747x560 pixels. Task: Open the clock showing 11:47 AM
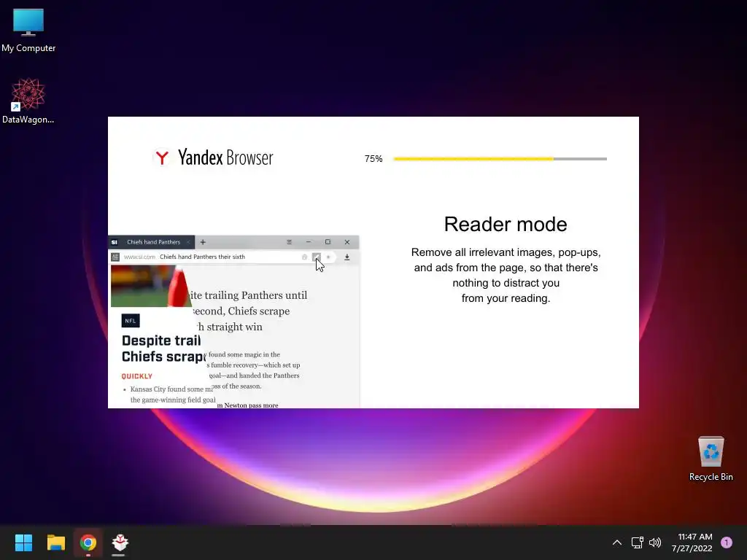(692, 542)
